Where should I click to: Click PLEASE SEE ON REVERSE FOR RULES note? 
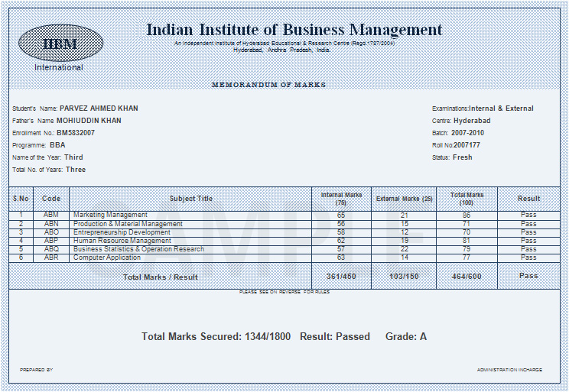coord(284,292)
